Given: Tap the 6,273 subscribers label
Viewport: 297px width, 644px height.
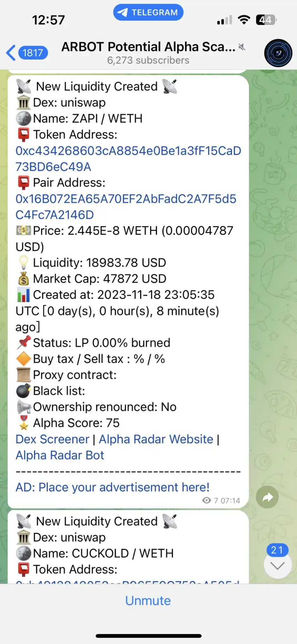Looking at the screenshot, I should pyautogui.click(x=148, y=60).
